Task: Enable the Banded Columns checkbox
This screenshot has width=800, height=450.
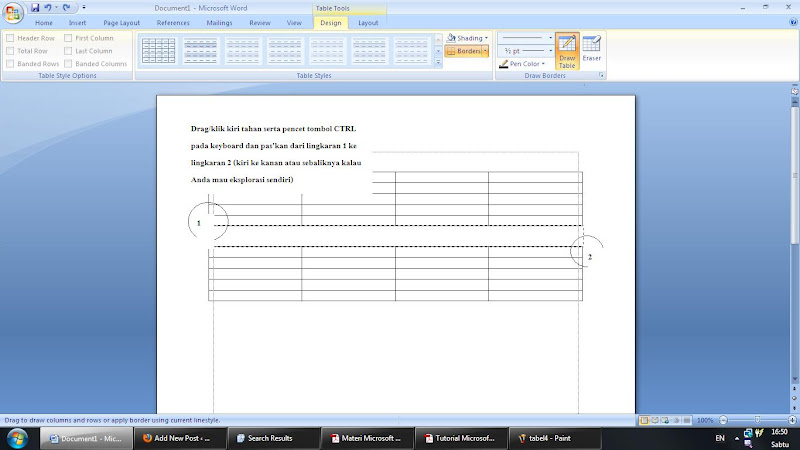Action: 68,64
